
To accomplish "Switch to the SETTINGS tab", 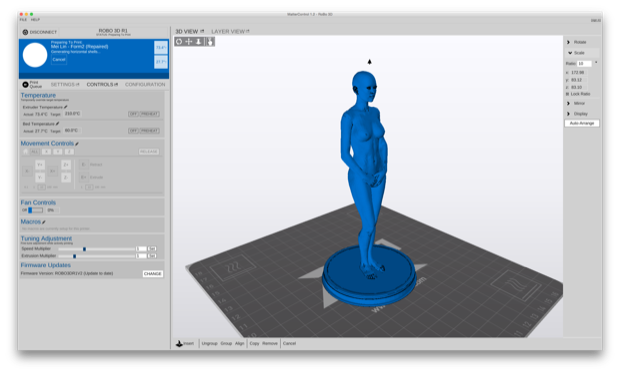I will pyautogui.click(x=62, y=85).
